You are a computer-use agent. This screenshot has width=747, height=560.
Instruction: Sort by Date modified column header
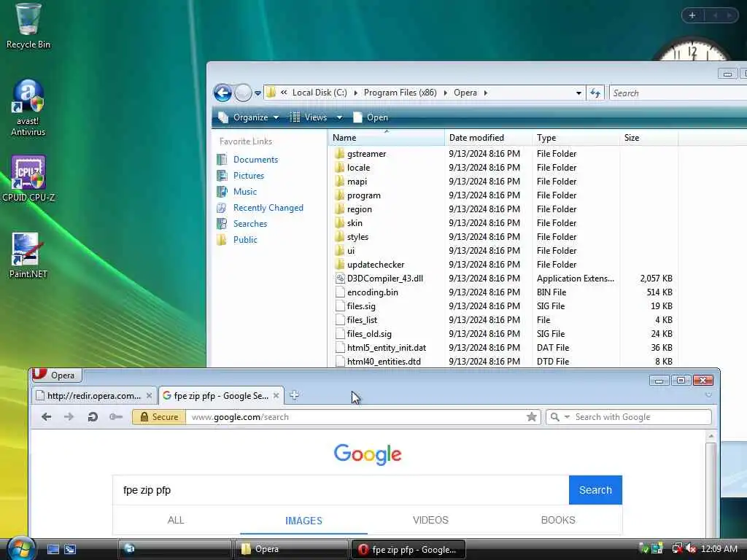488,138
